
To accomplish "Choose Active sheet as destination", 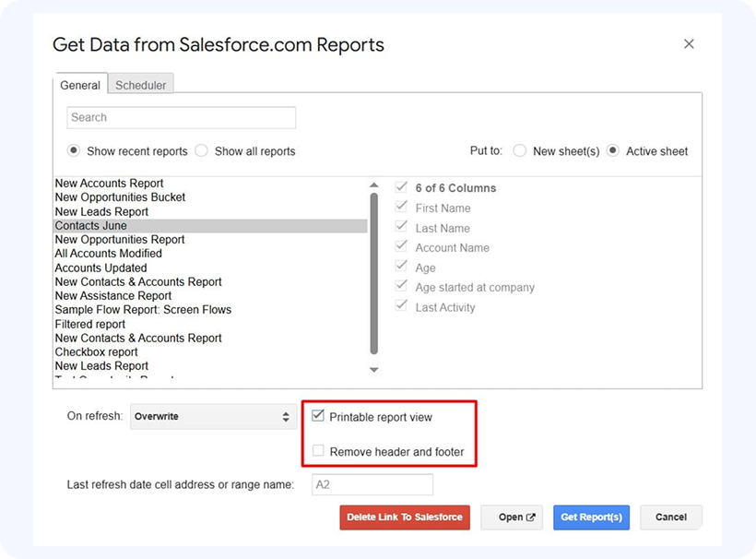I will (x=613, y=151).
